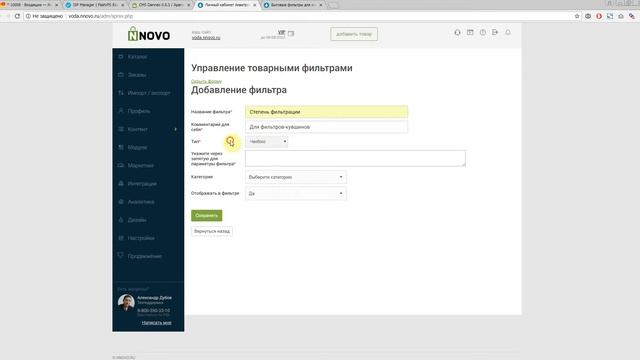The height and width of the screenshot is (360, 640).
Task: Click the support headset icon in header
Action: coord(457,32)
